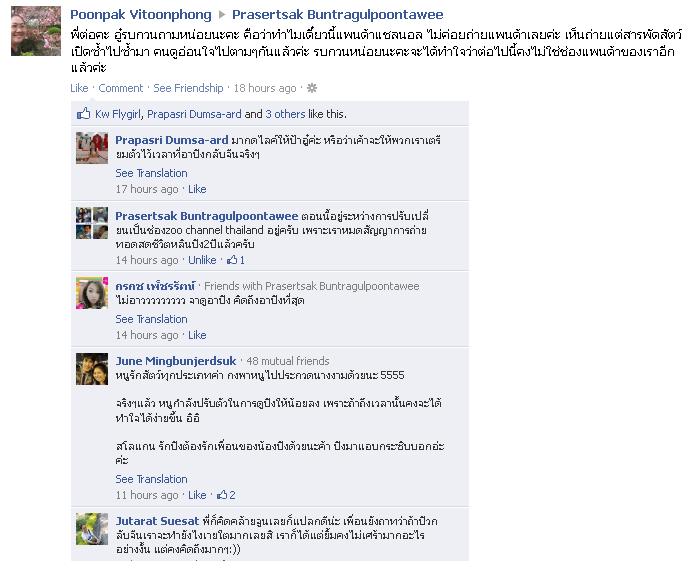Like Prapasri Dumsa-ard's comment

(197, 189)
